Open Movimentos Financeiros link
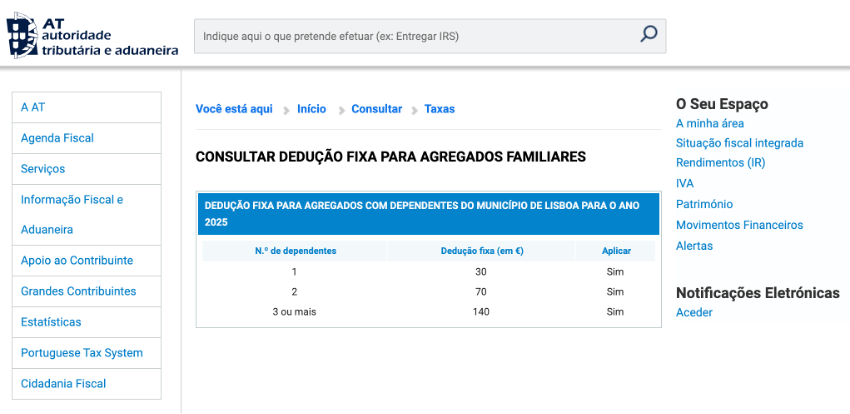The image size is (850, 414). coord(739,225)
